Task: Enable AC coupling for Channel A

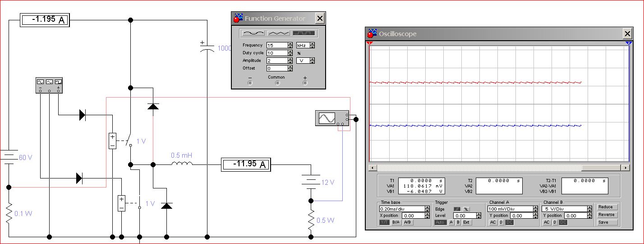Action: (493, 222)
